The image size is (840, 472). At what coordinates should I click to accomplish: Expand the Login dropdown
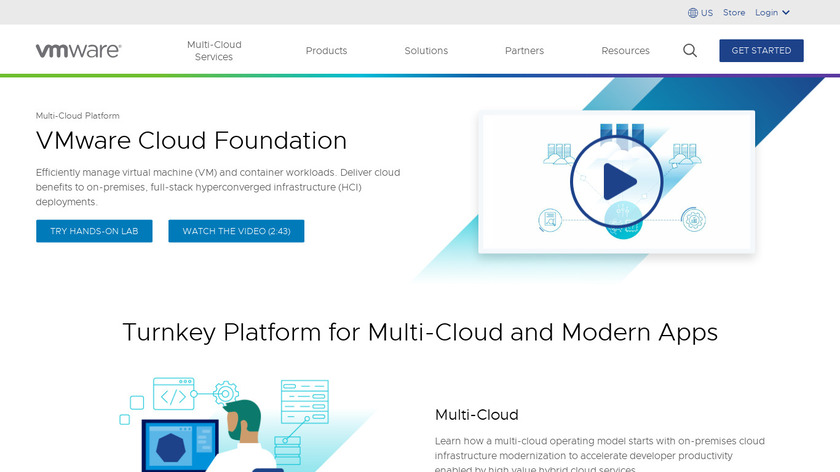772,12
